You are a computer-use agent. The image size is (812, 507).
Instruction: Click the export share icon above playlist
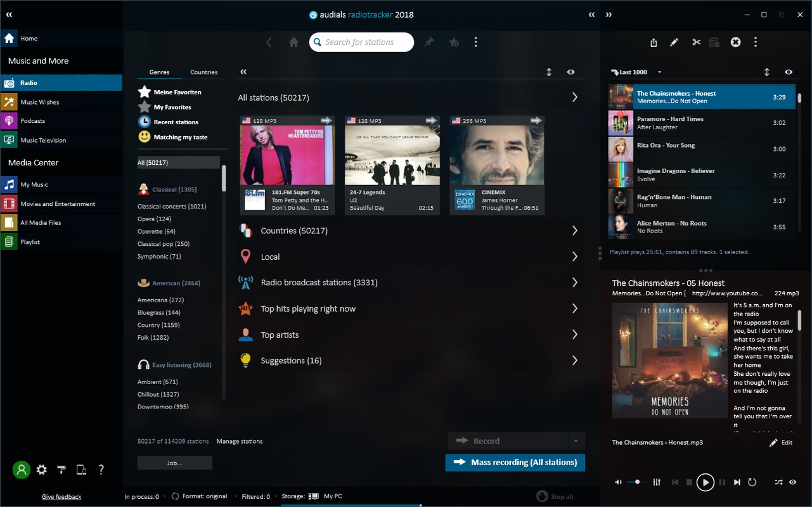pyautogui.click(x=654, y=42)
